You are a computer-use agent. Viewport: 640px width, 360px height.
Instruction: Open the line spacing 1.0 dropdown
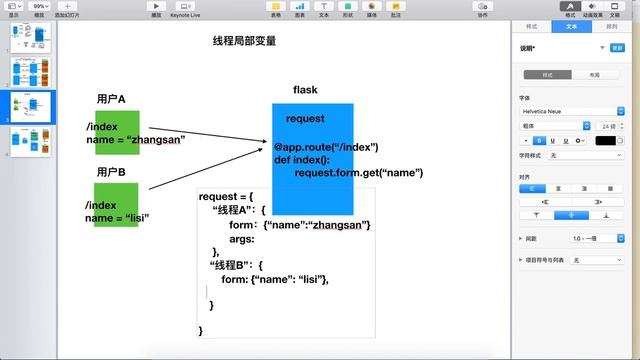(597, 238)
